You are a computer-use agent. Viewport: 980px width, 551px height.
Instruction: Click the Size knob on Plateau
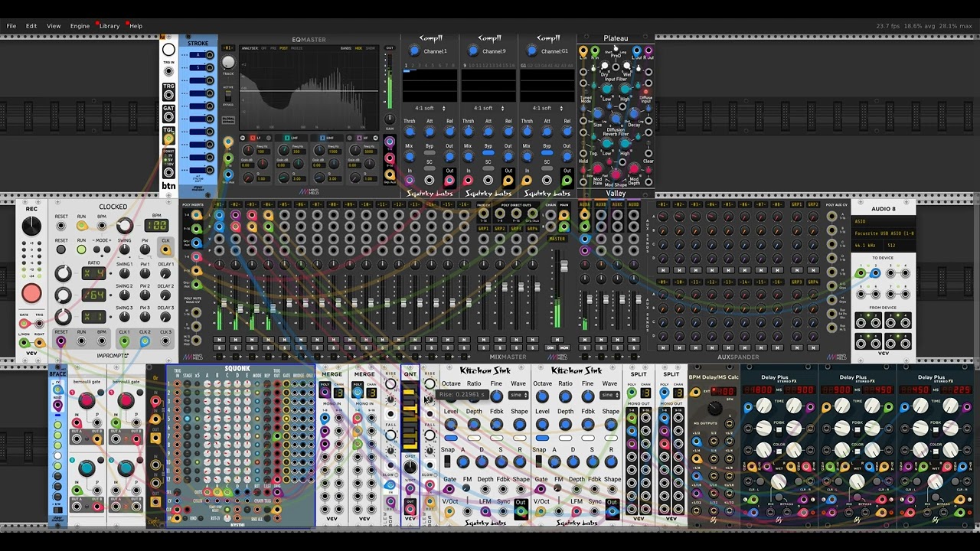point(598,113)
